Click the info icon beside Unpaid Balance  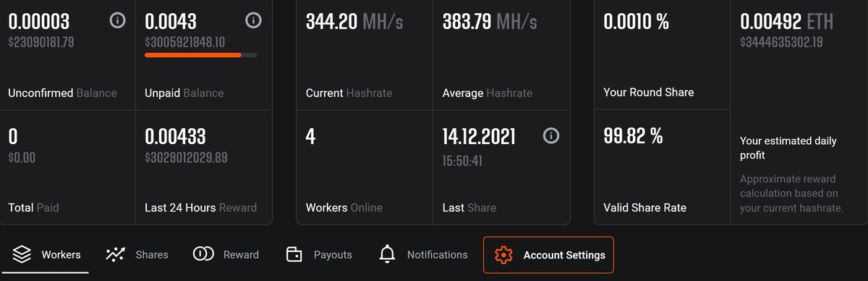coord(253,20)
